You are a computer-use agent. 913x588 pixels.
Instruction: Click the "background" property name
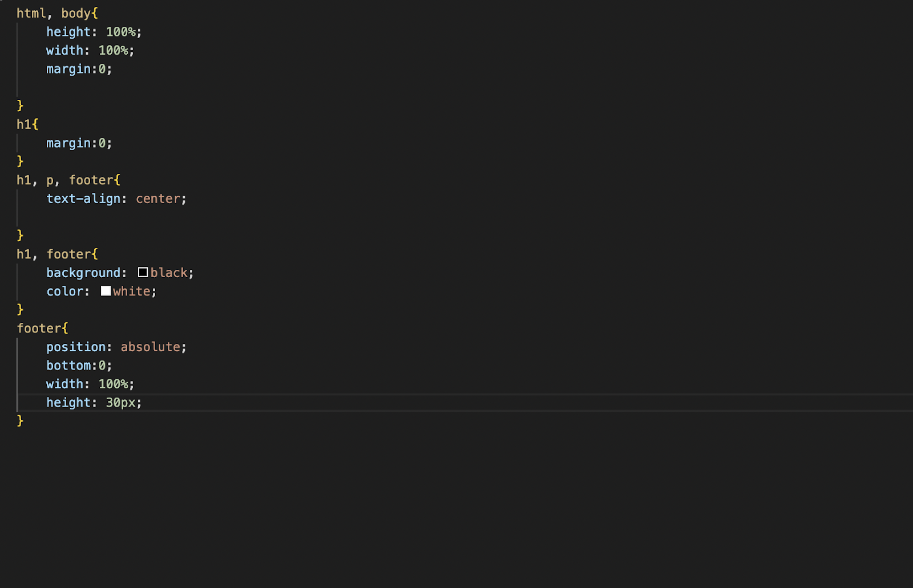coord(83,273)
